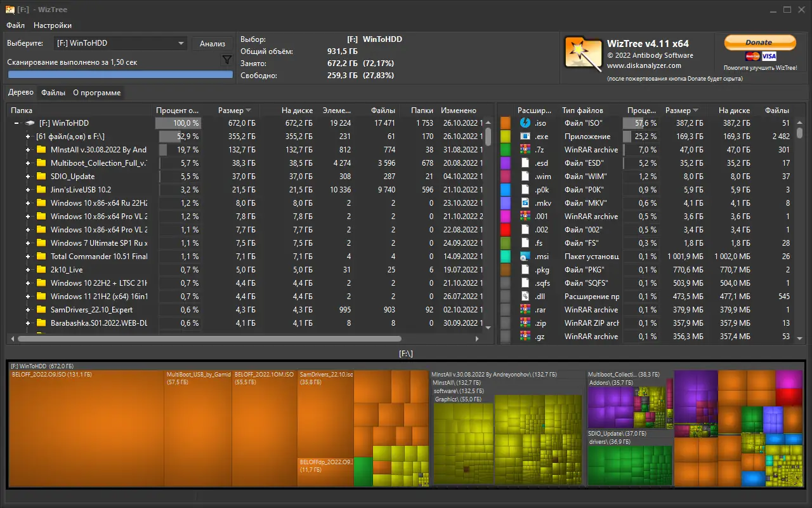The image size is (812, 508).
Task: Click the .zip WinRAR archive icon
Action: 525,323
